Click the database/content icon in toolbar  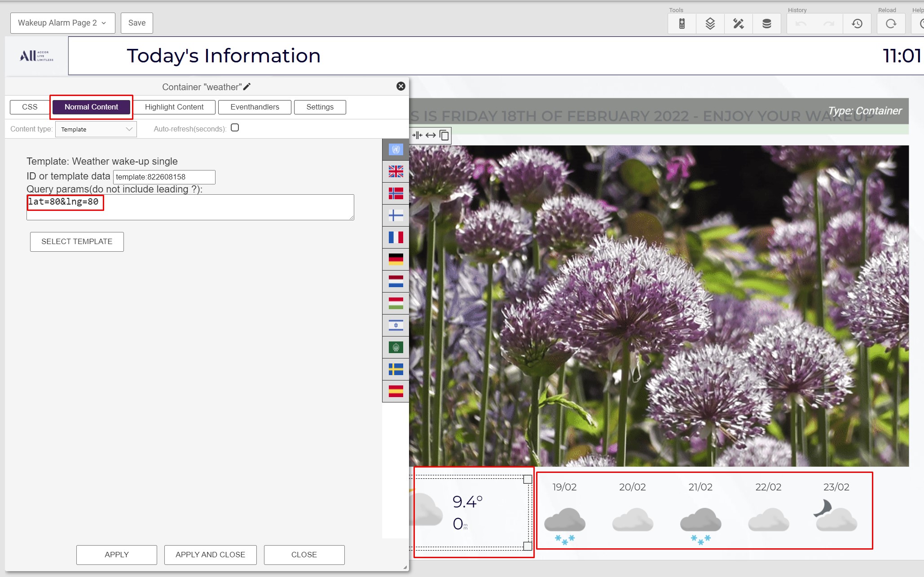(767, 23)
